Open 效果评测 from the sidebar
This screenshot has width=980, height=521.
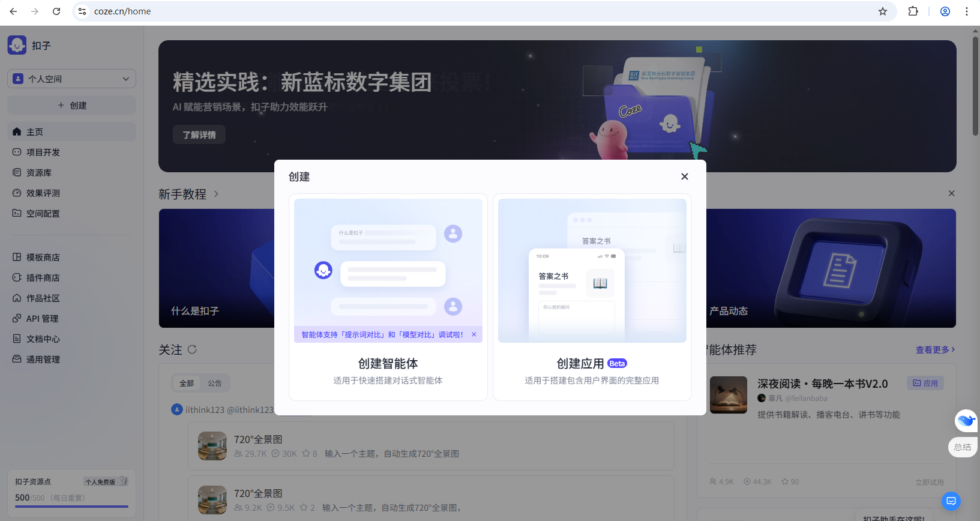(x=71, y=193)
